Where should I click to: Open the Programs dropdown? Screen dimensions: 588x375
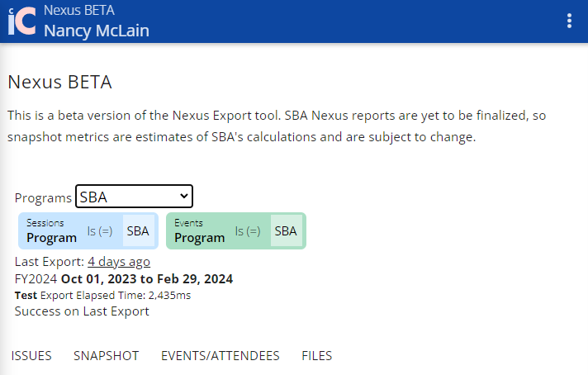[134, 197]
